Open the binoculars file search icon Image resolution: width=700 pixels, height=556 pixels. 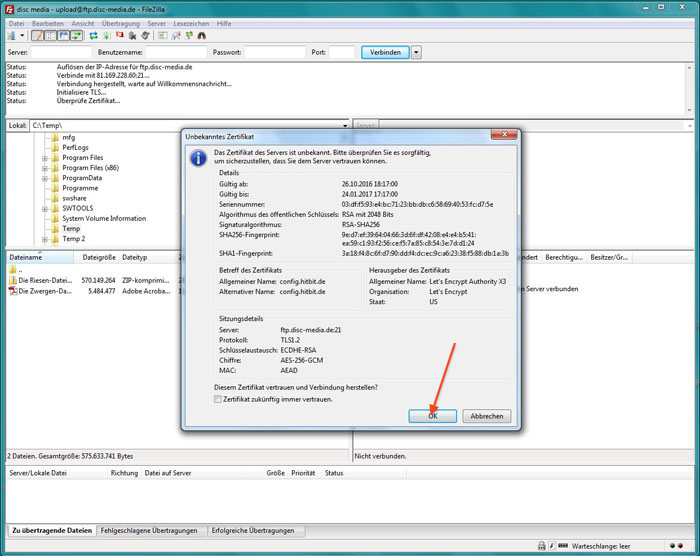(x=202, y=36)
